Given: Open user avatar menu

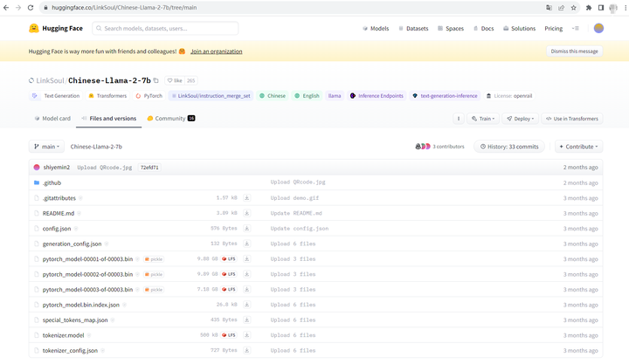Looking at the screenshot, I should tap(598, 28).
